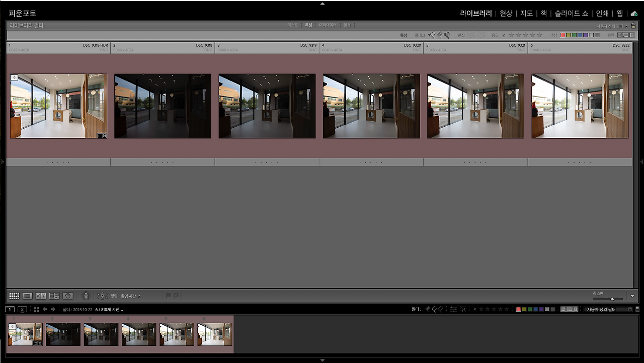Toggle unedited filter in filmstrip bar

(x=463, y=309)
